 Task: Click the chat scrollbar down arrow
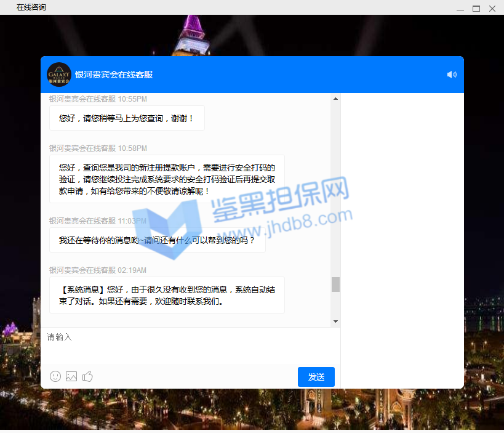coord(335,322)
